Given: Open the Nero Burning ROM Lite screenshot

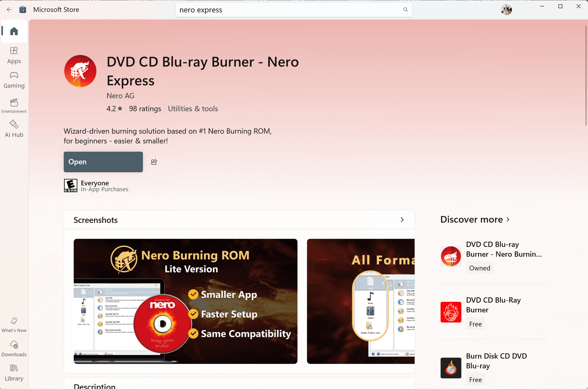Looking at the screenshot, I should (185, 301).
